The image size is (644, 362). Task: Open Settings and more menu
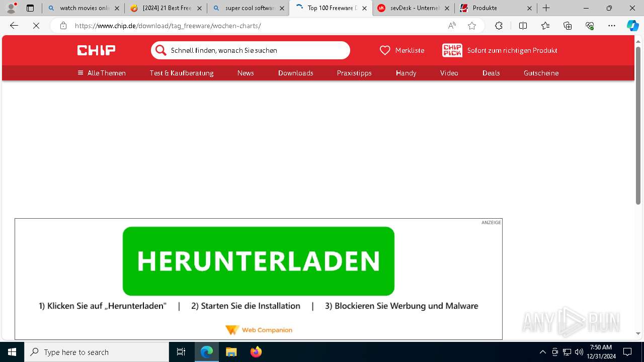tap(612, 26)
